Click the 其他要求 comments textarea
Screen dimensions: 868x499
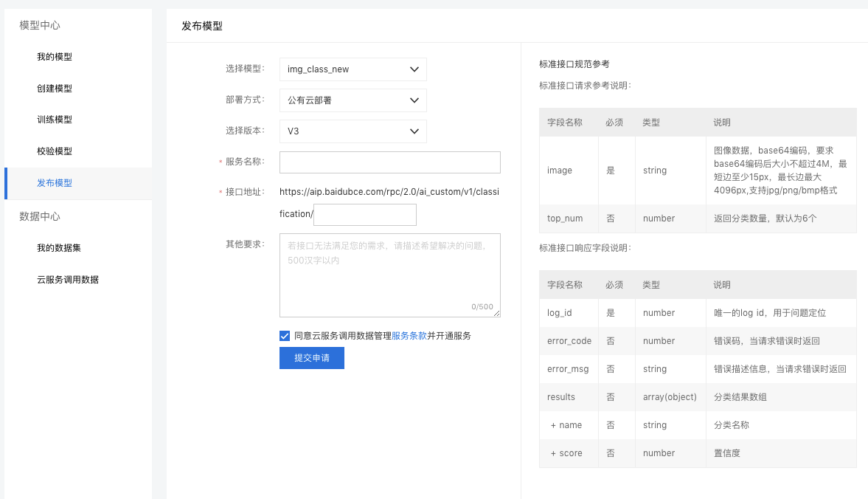point(389,275)
